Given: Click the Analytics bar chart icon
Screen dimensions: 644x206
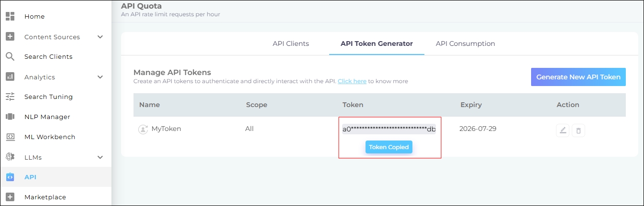Looking at the screenshot, I should coord(10,77).
